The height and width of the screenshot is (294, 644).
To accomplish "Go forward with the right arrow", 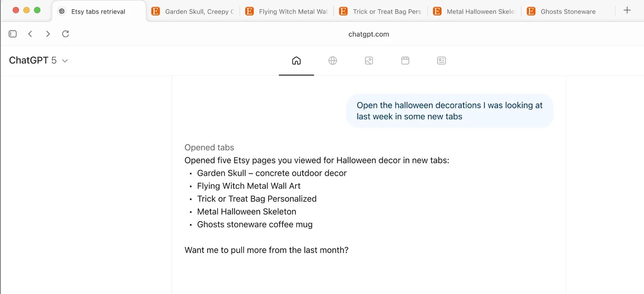I will click(x=48, y=34).
